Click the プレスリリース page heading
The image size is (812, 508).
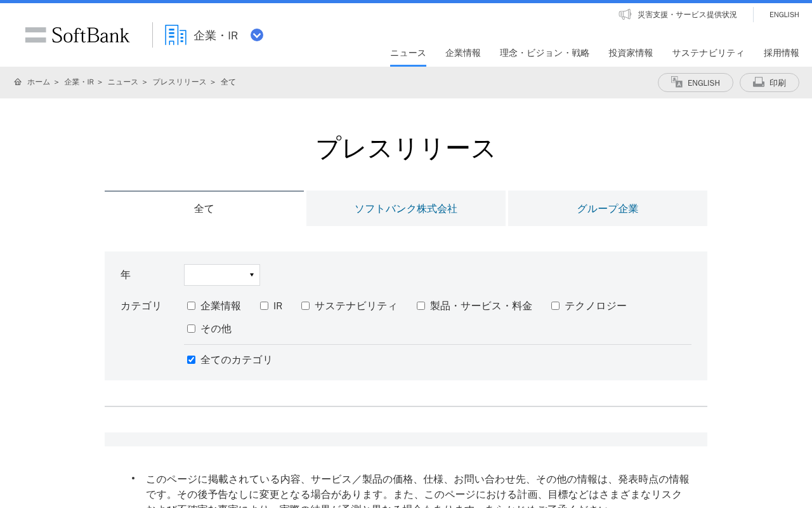pos(406,149)
